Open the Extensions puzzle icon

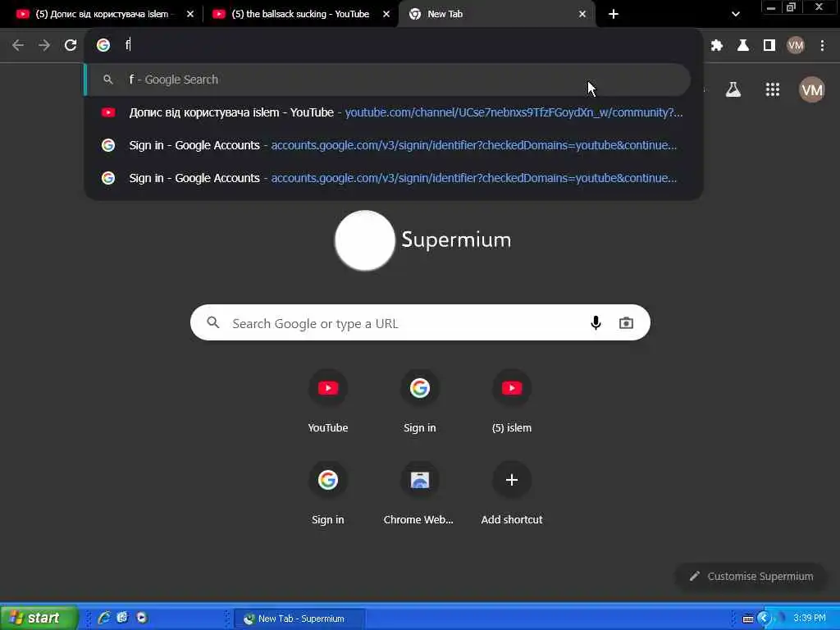point(716,46)
